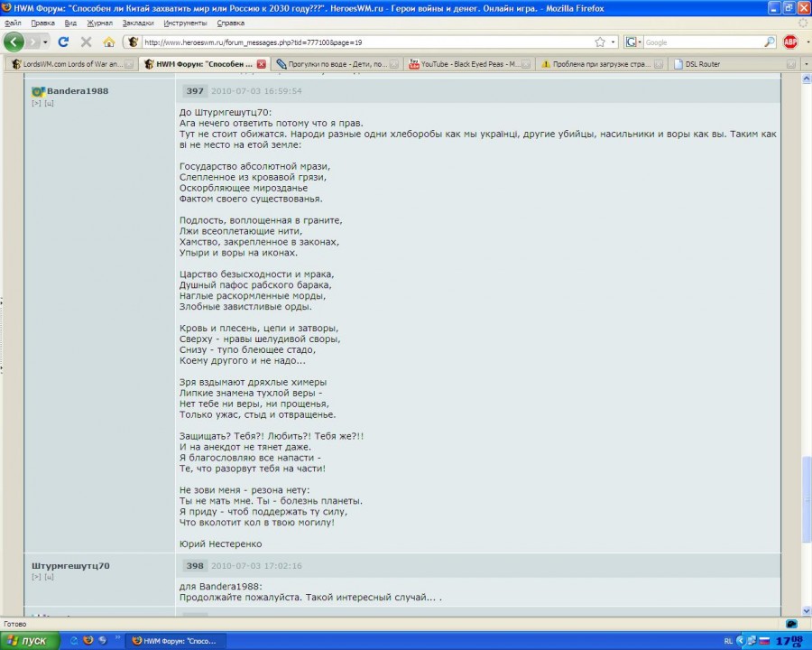The height and width of the screenshot is (650, 812).
Task: Open the back/forward history dropdown arrow
Action: pos(46,42)
